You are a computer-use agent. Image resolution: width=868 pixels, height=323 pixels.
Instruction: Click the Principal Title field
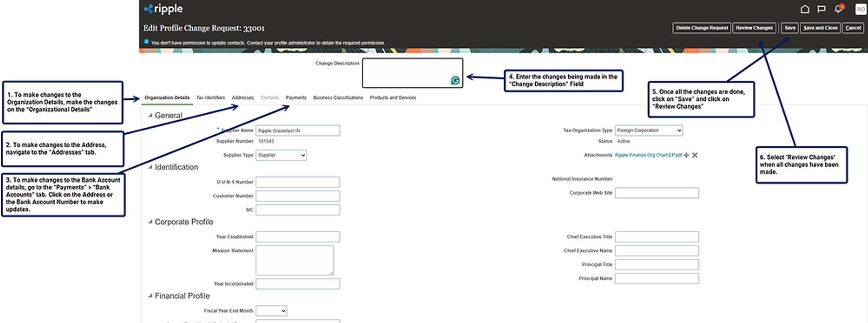click(x=657, y=265)
